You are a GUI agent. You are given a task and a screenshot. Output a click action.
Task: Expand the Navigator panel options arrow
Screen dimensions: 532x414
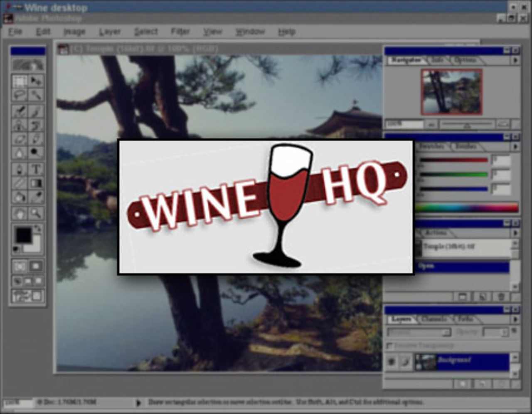pos(515,59)
